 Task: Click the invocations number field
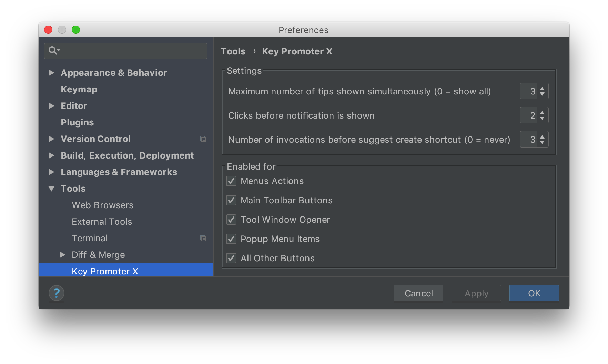(529, 140)
